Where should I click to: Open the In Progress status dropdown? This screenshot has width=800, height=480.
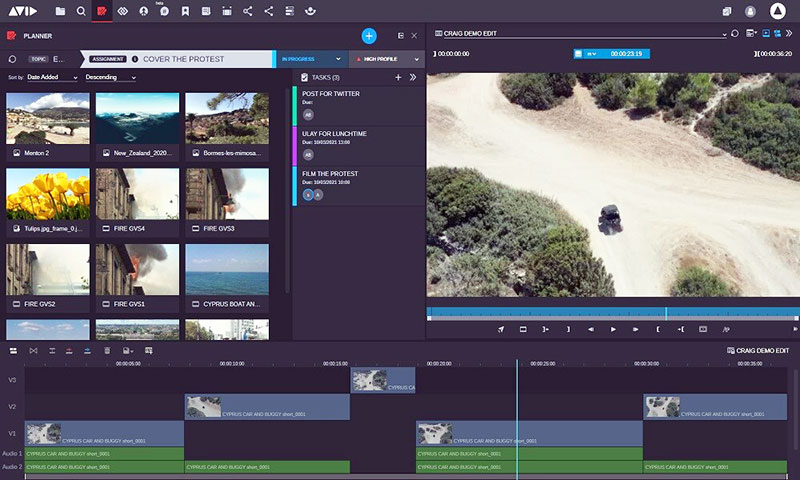(309, 59)
